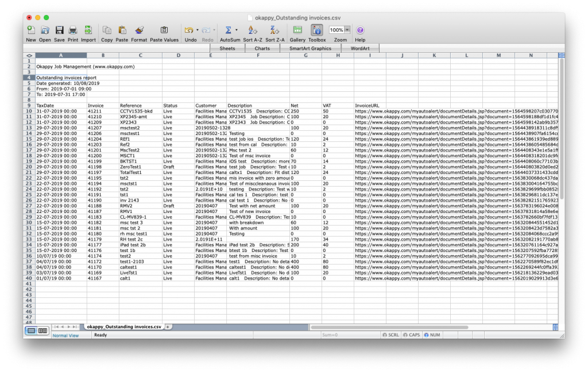Click the TaxDate header cell
The width and height of the screenshot is (588, 372).
point(61,106)
